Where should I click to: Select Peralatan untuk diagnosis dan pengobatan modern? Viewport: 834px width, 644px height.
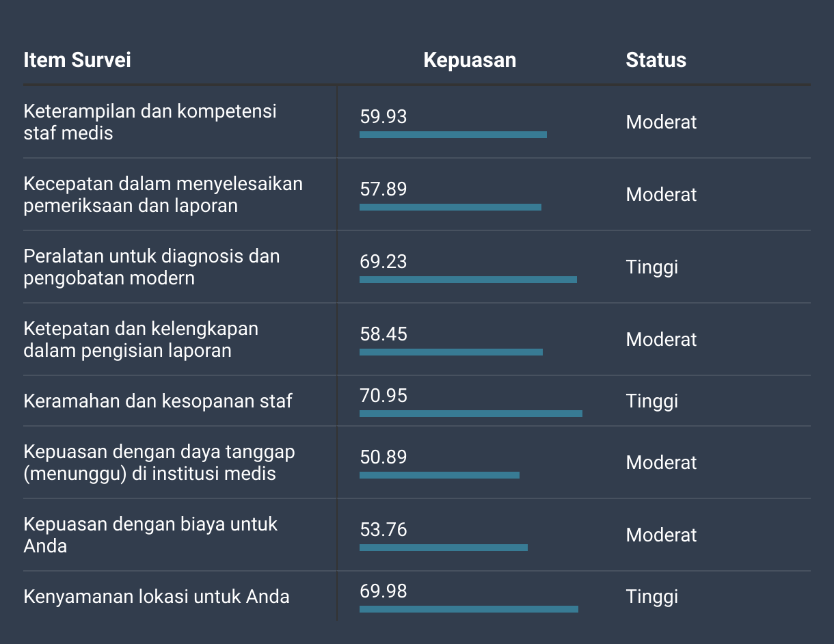point(152,267)
